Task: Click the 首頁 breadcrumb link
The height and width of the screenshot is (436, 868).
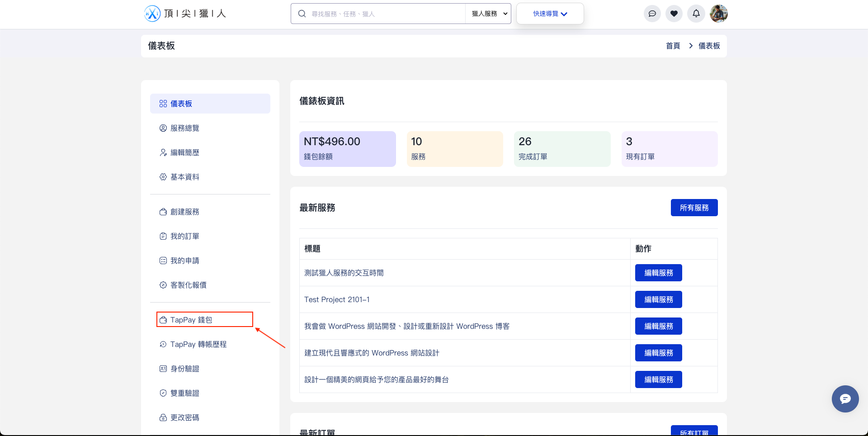Action: (673, 46)
